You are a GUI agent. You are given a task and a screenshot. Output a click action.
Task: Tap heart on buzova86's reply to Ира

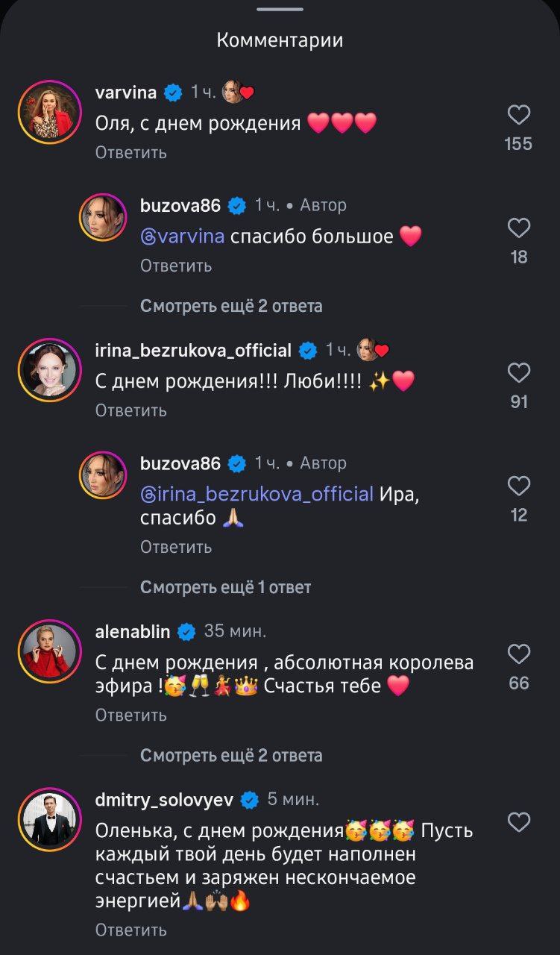(x=518, y=486)
